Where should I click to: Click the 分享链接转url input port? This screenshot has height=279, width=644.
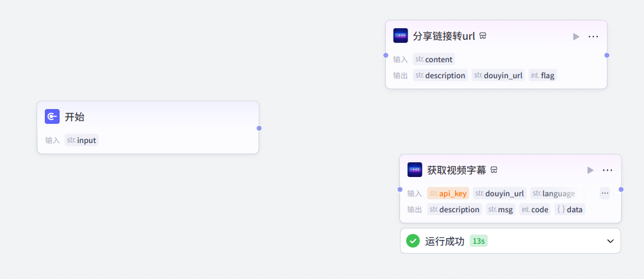coord(386,55)
